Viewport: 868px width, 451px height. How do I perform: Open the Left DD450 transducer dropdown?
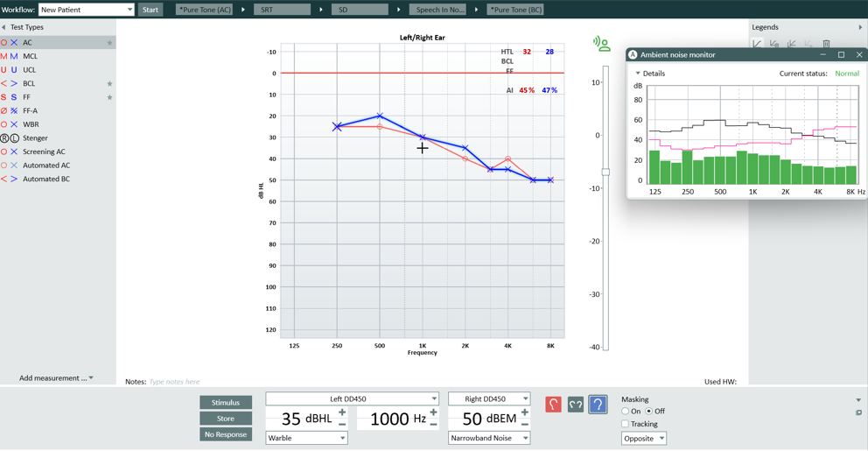point(352,398)
